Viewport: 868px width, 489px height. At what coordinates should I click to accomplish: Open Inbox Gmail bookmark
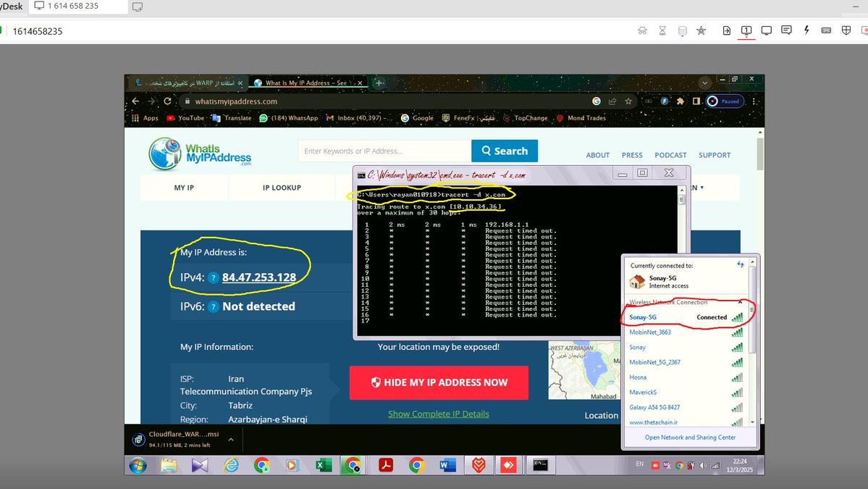(x=359, y=118)
